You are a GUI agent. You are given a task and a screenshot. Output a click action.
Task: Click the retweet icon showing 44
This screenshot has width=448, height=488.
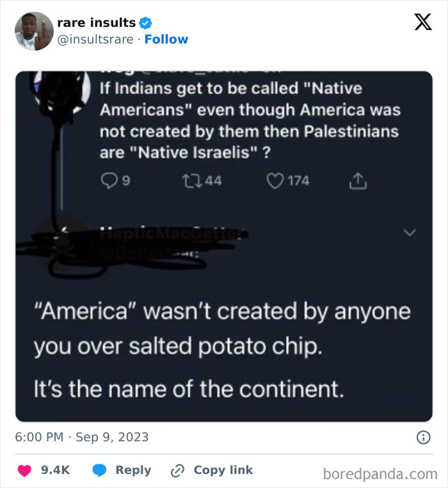click(x=192, y=181)
